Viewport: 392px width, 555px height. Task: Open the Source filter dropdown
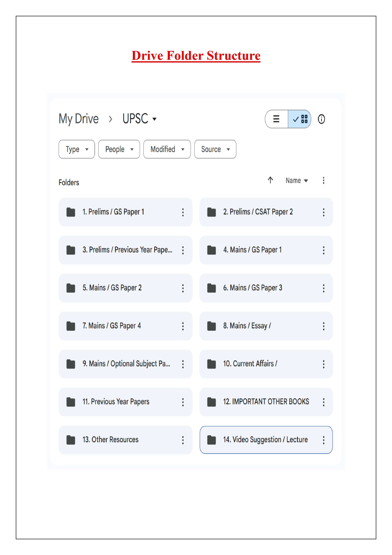click(215, 149)
